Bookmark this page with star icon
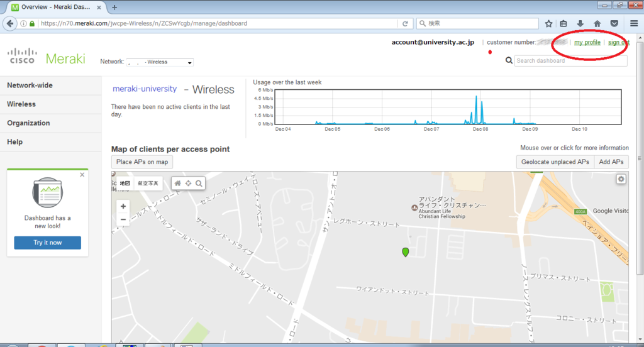The width and height of the screenshot is (644, 347). (x=548, y=23)
